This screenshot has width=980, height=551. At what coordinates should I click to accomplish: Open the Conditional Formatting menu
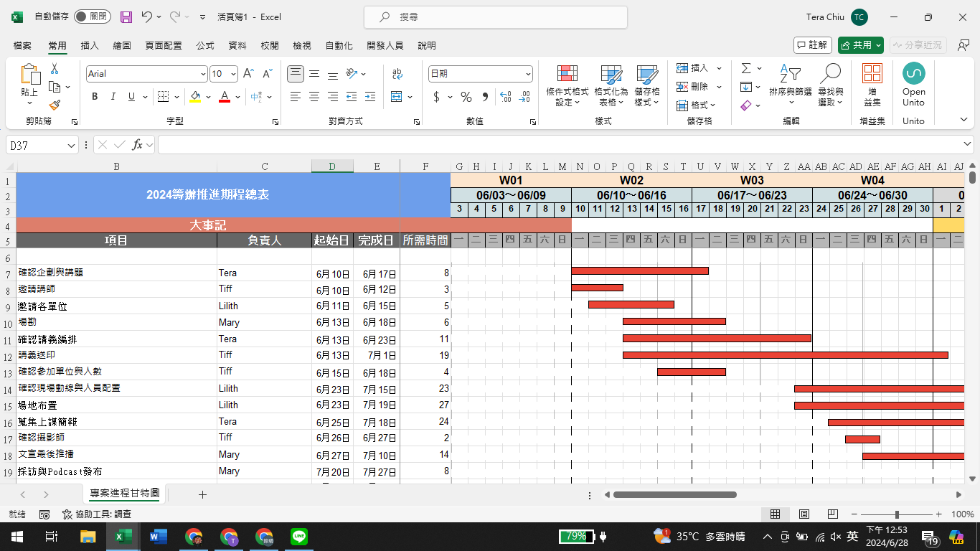pyautogui.click(x=567, y=86)
